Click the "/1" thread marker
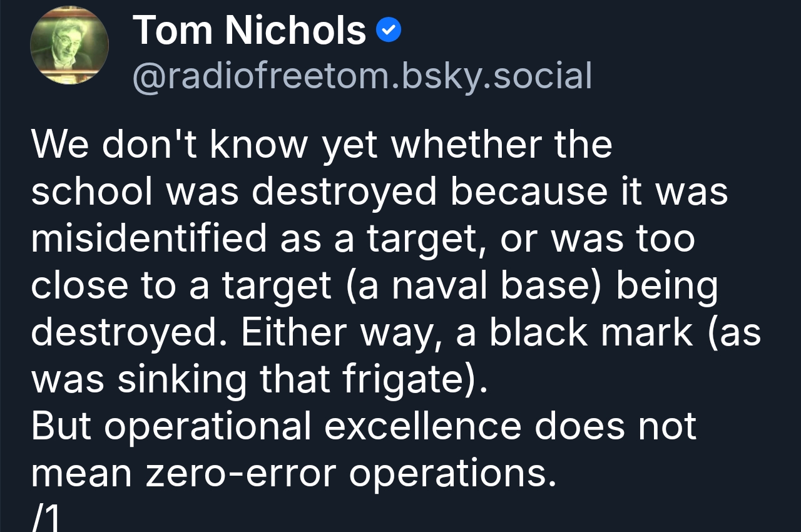The image size is (801, 532). pyautogui.click(x=48, y=518)
